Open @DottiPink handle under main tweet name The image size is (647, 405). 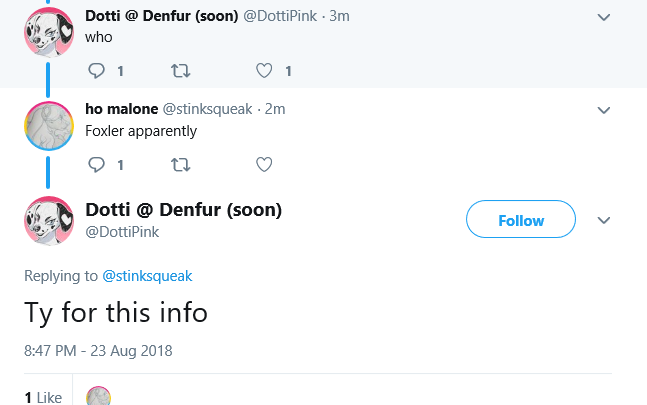click(122, 232)
